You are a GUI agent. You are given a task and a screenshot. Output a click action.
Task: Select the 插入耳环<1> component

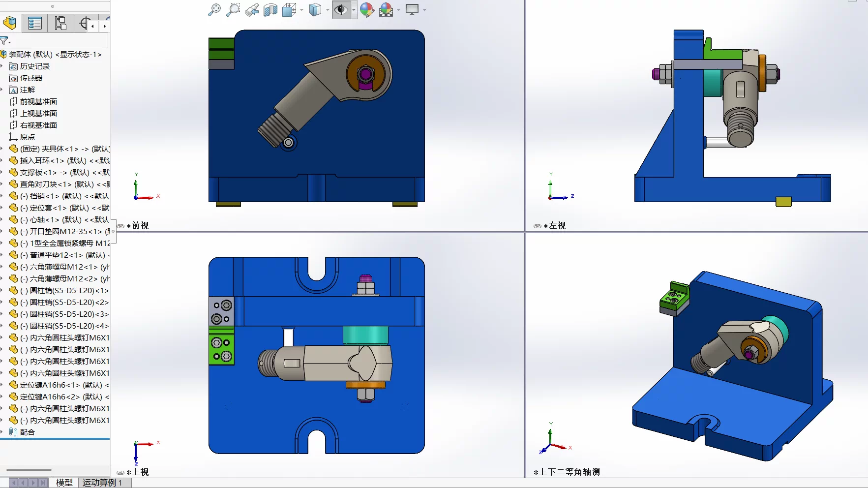coord(60,160)
